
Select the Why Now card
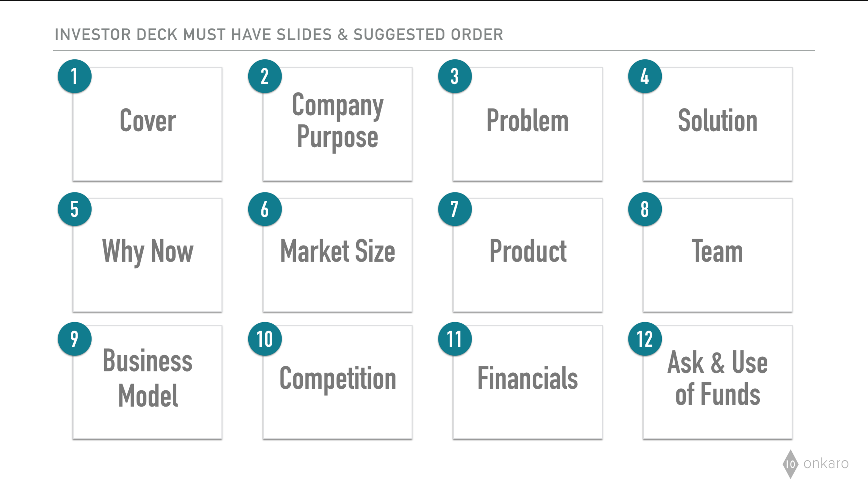[x=147, y=255]
